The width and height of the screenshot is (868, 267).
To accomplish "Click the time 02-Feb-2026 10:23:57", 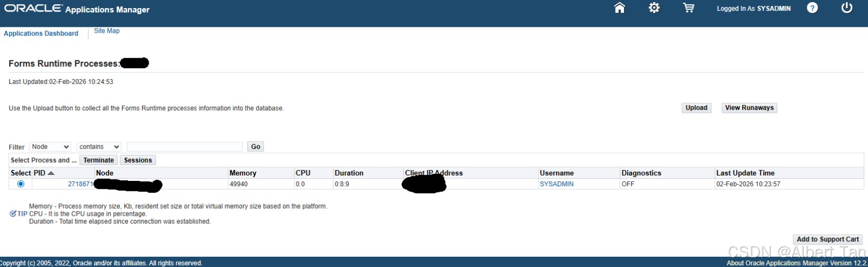I will pos(748,184).
